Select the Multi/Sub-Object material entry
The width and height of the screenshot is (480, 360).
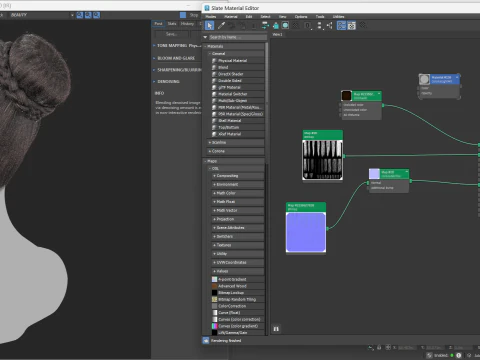click(238, 101)
